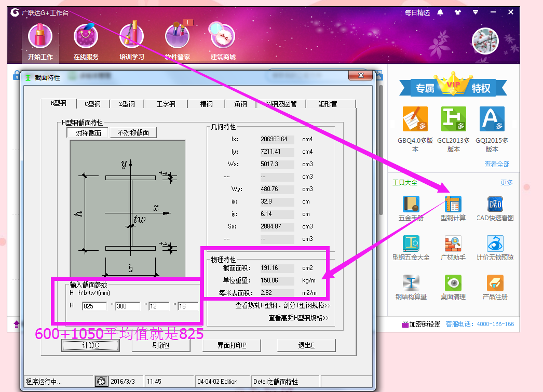
Task: Open 型钢五金大全 tool
Action: coord(411,248)
